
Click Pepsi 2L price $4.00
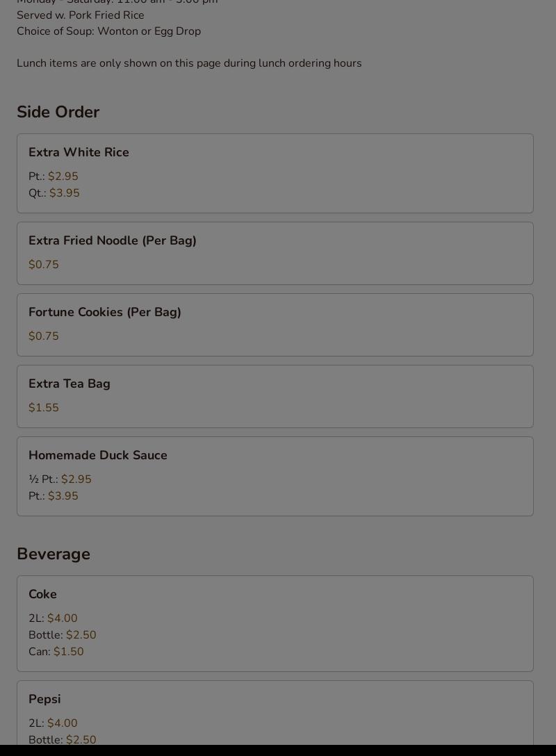(x=63, y=723)
